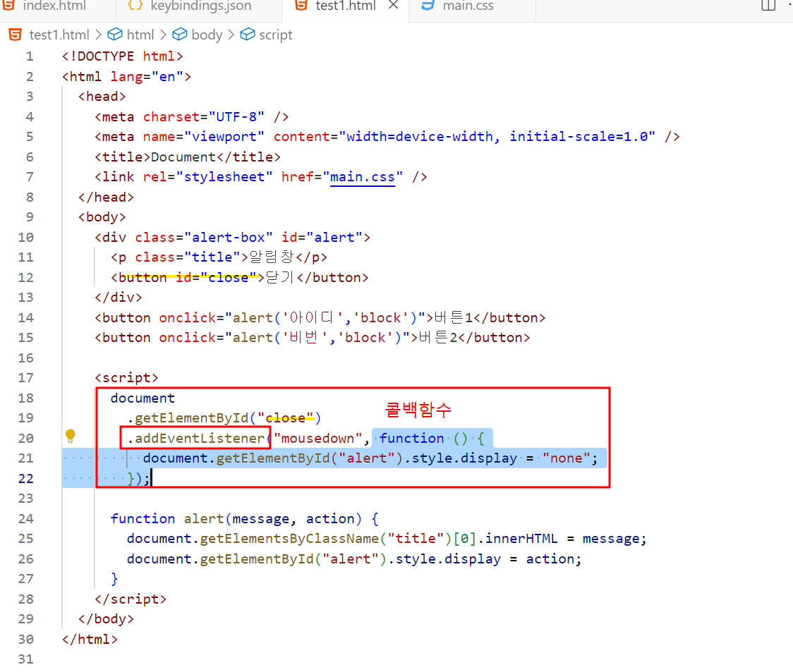Click the lightbulb code action icon
The width and height of the screenshot is (793, 672).
[x=71, y=436]
